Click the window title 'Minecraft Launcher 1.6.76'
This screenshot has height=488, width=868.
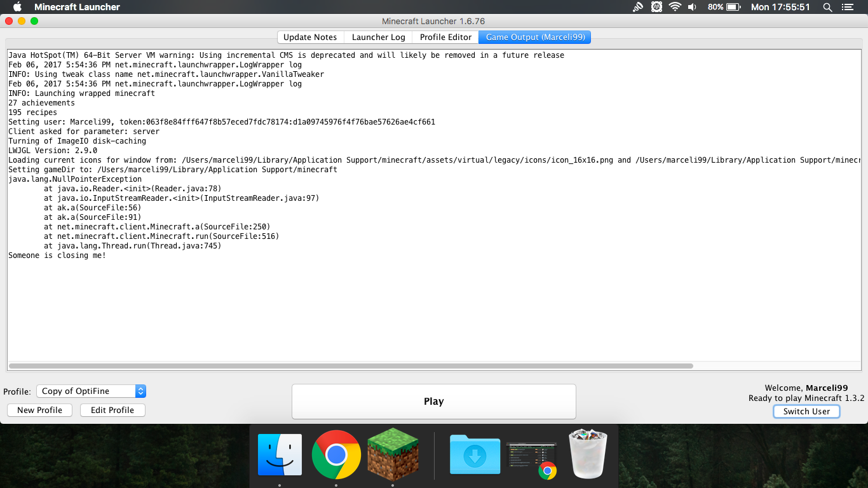[x=433, y=21]
